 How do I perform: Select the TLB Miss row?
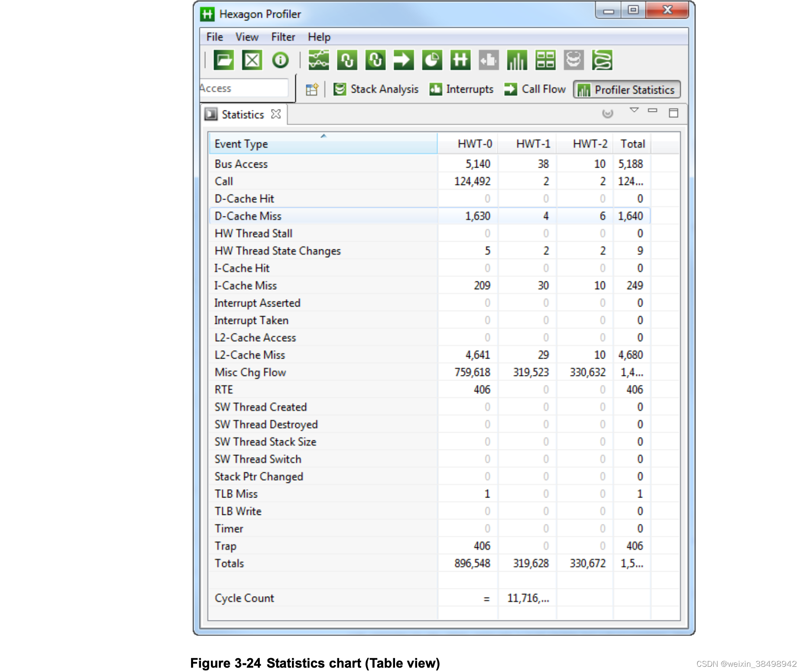(430, 494)
